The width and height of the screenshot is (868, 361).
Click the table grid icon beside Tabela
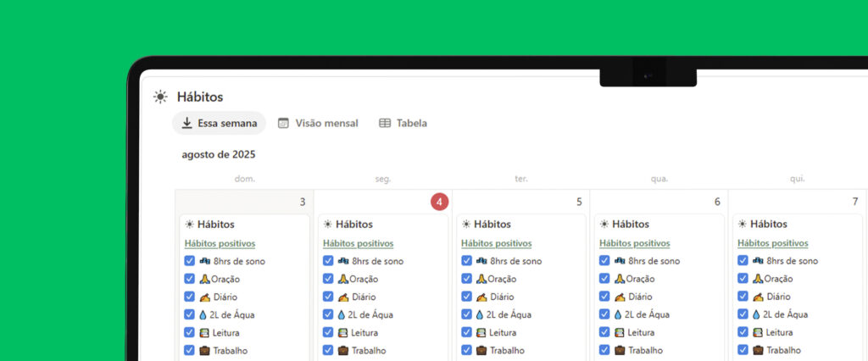click(x=385, y=123)
